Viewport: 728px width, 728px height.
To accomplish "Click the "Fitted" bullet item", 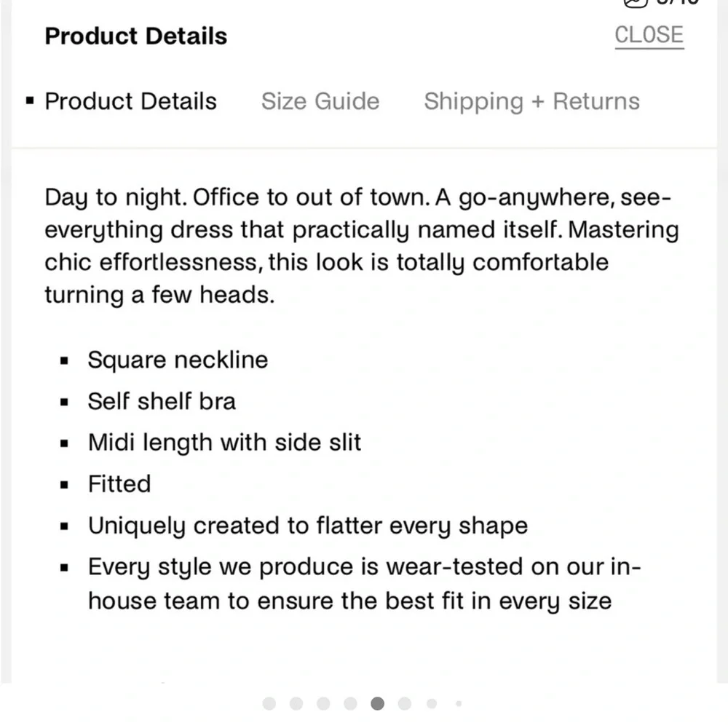I will 119,484.
